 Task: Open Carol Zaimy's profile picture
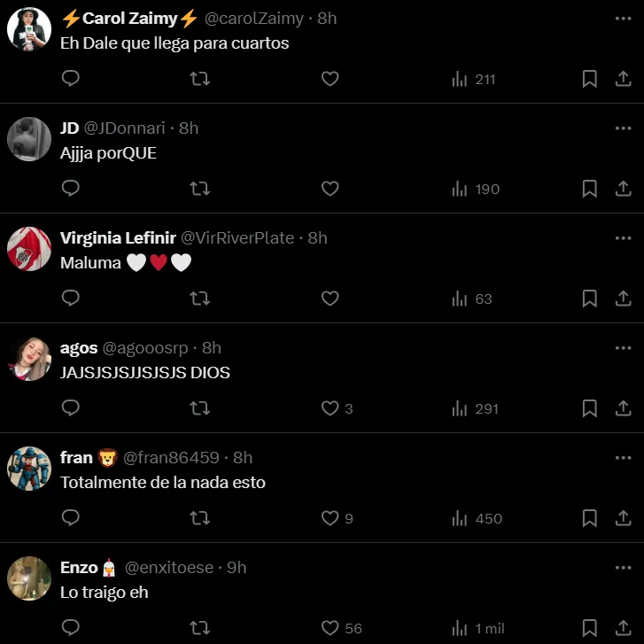click(x=29, y=29)
